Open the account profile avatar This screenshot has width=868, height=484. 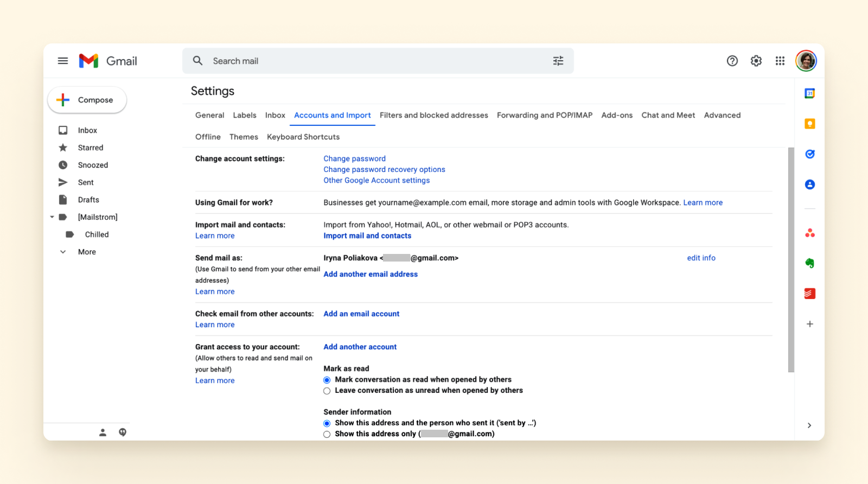coord(806,61)
